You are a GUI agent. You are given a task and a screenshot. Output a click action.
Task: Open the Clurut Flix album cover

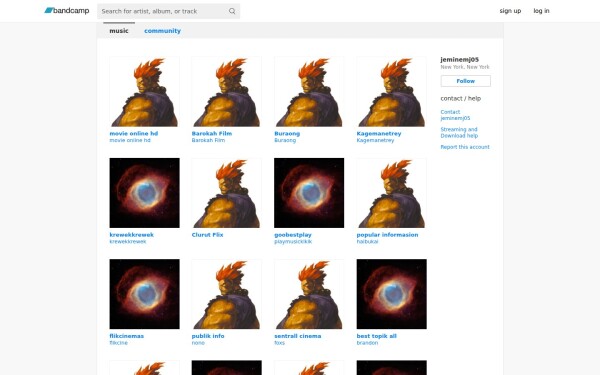point(227,193)
